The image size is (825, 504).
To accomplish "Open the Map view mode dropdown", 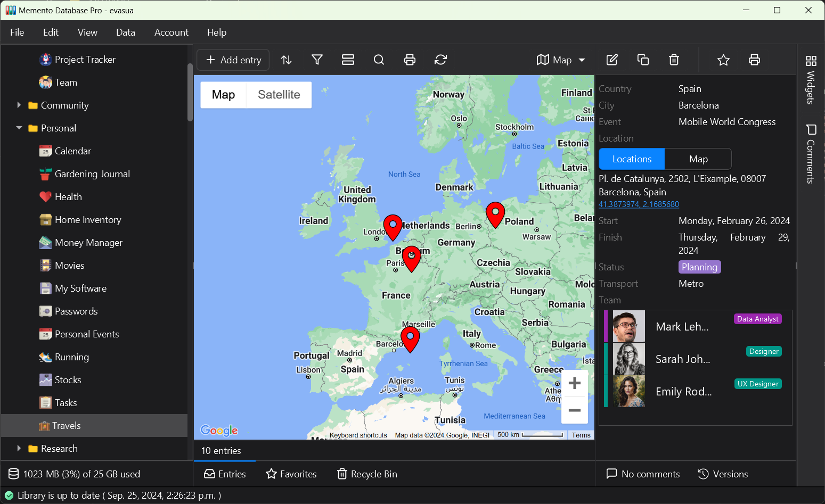I will (x=561, y=60).
